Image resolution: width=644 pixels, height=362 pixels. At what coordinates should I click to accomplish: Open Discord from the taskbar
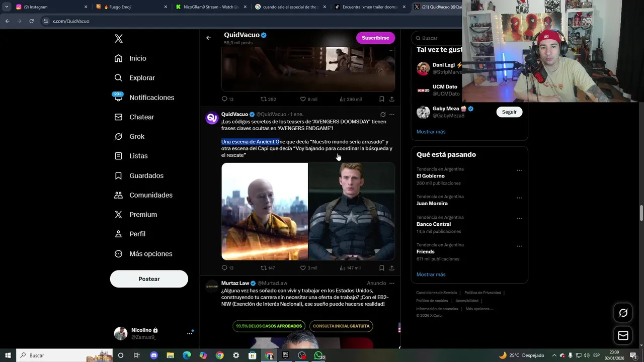point(154,355)
